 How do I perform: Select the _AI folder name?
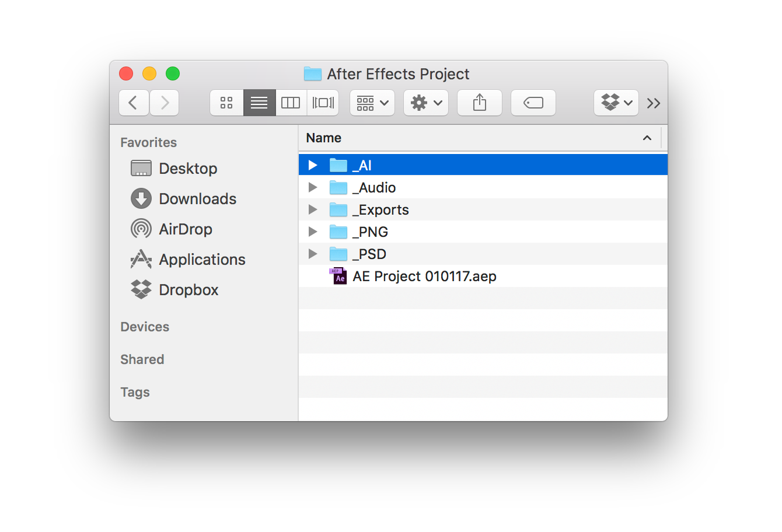click(362, 166)
